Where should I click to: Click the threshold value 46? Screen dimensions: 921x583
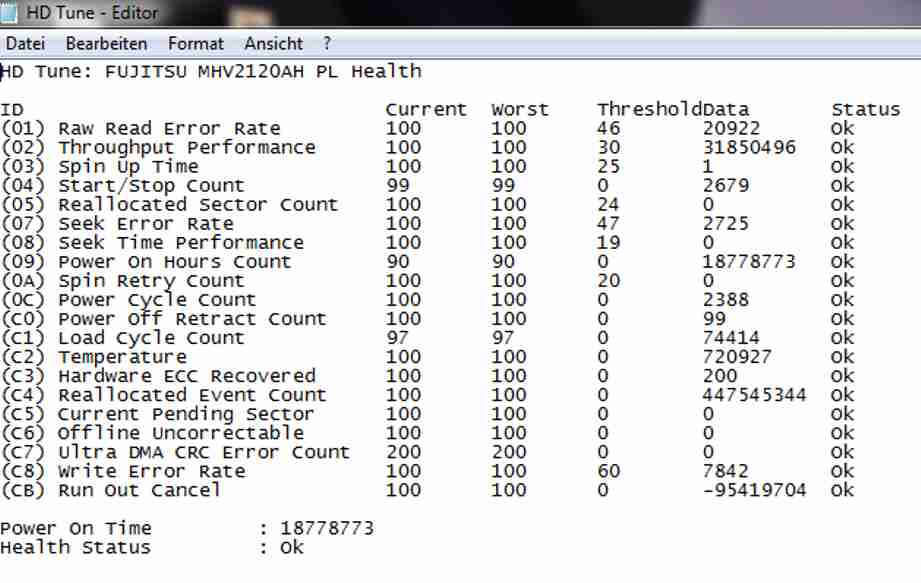click(609, 129)
